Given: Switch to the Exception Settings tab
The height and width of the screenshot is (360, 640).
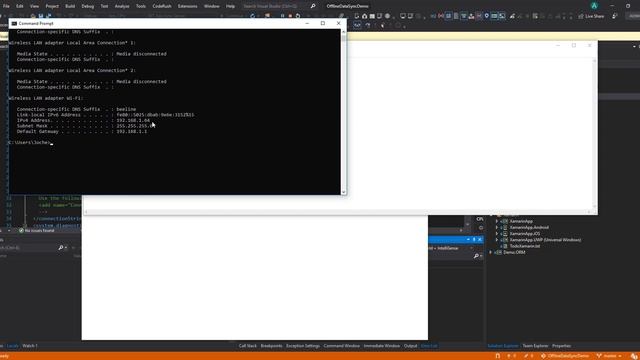Looking at the screenshot, I should point(303,346).
